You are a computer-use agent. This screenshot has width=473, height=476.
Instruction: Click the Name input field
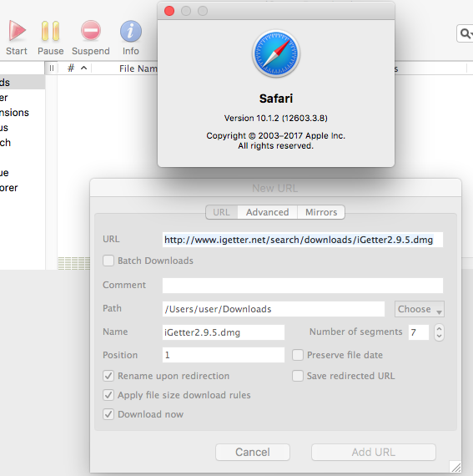224,332
